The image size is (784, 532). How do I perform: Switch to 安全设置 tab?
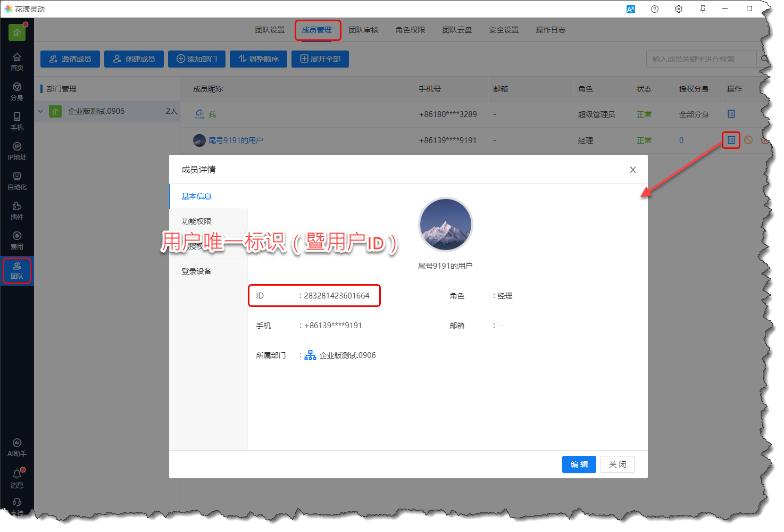tap(504, 30)
